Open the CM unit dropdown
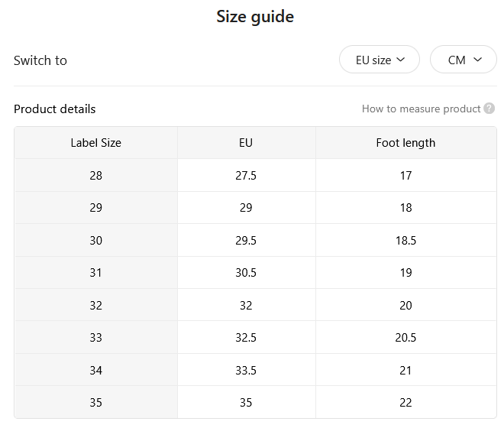This screenshot has height=428, width=504. [x=464, y=60]
